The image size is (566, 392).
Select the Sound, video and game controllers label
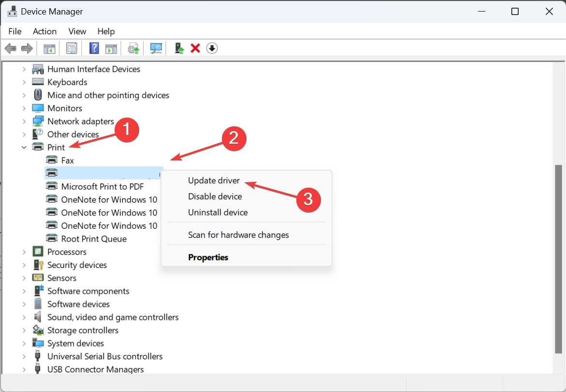tap(113, 317)
